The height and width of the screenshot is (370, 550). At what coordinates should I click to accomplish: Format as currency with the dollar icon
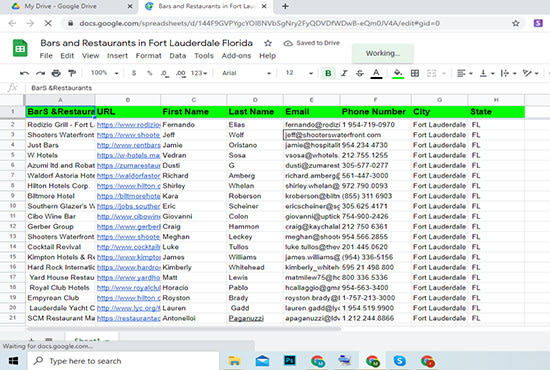tap(134, 73)
